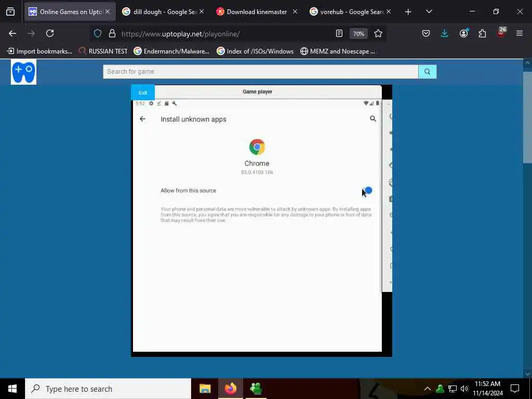Open the Windows Start menu

12,389
